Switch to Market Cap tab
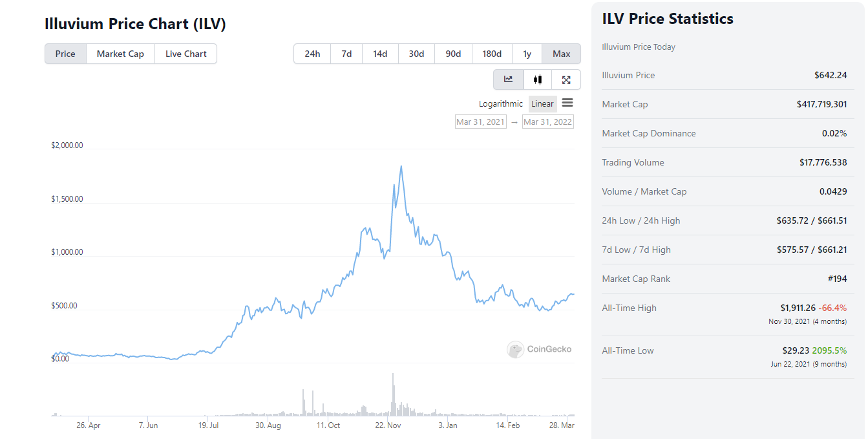The width and height of the screenshot is (868, 439). click(x=120, y=54)
